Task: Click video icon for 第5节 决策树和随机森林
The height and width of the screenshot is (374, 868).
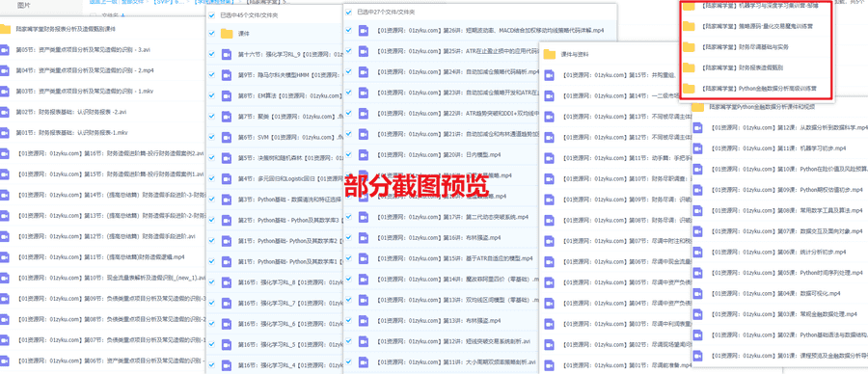Action: click(x=227, y=158)
